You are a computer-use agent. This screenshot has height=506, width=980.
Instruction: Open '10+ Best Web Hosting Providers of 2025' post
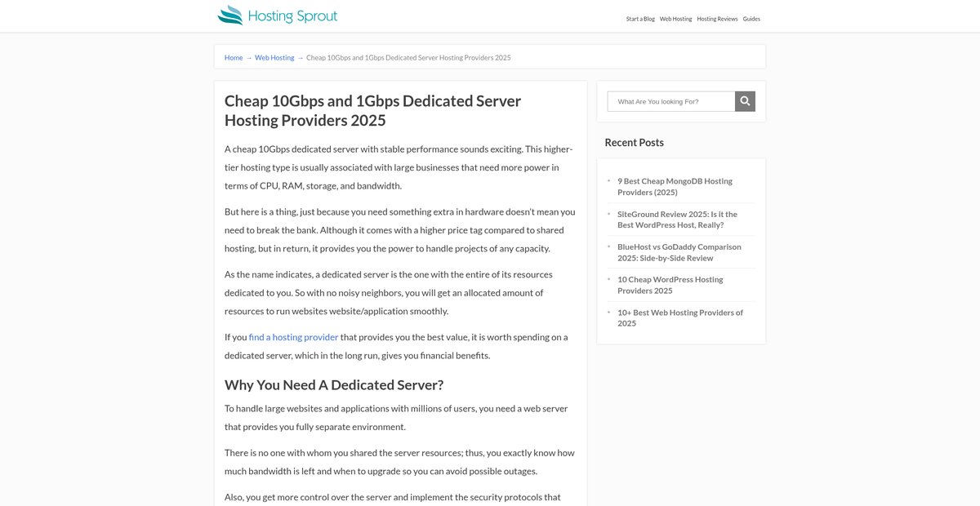click(680, 317)
